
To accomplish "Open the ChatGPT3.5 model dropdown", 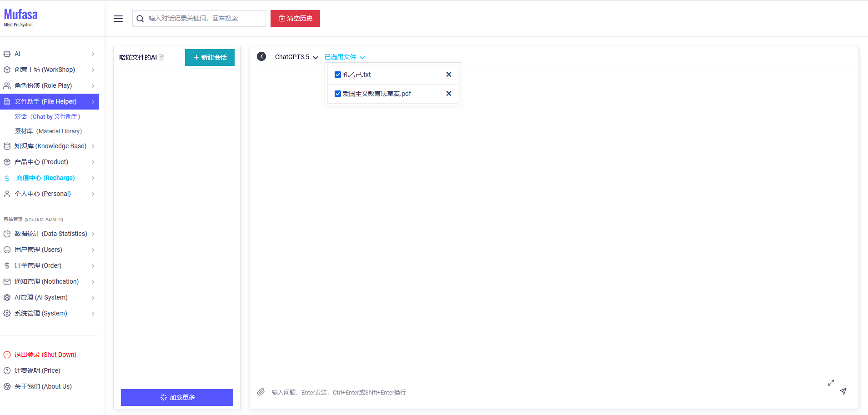I will (296, 57).
